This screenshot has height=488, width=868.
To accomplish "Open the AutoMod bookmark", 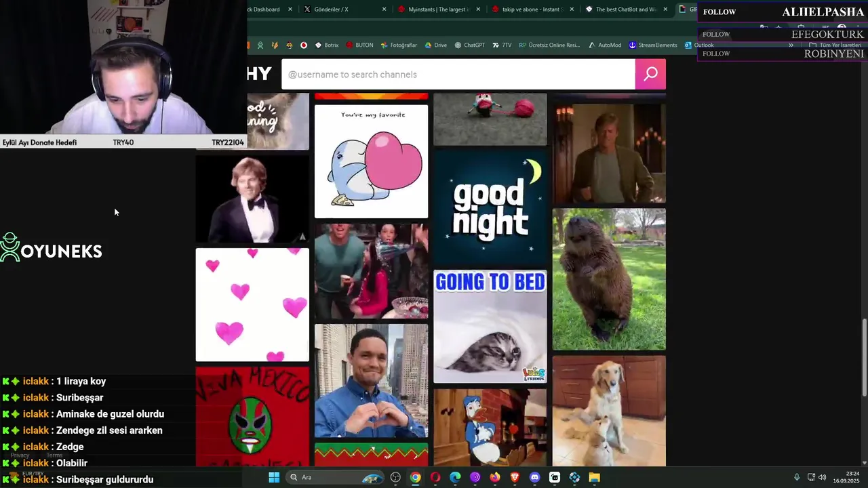I will pyautogui.click(x=605, y=45).
